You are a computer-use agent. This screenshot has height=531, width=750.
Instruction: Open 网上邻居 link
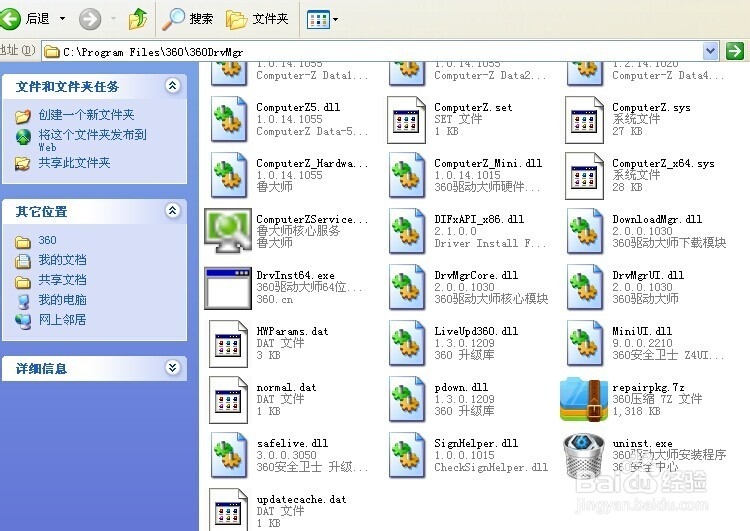62,320
